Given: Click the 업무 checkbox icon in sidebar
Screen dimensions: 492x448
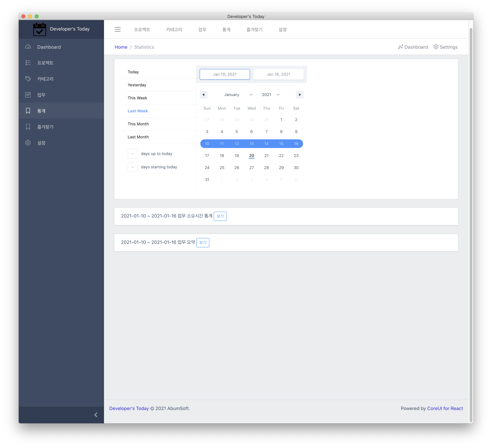Looking at the screenshot, I should point(28,95).
